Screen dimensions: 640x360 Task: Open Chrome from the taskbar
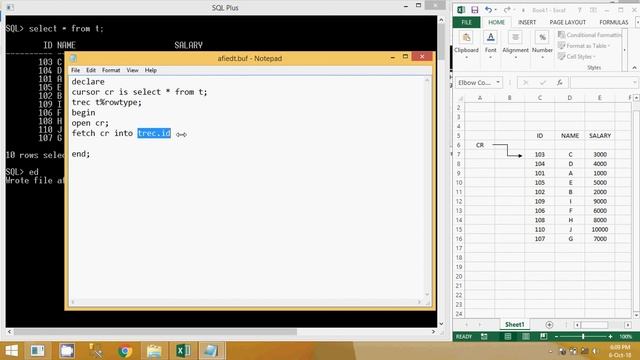click(125, 351)
